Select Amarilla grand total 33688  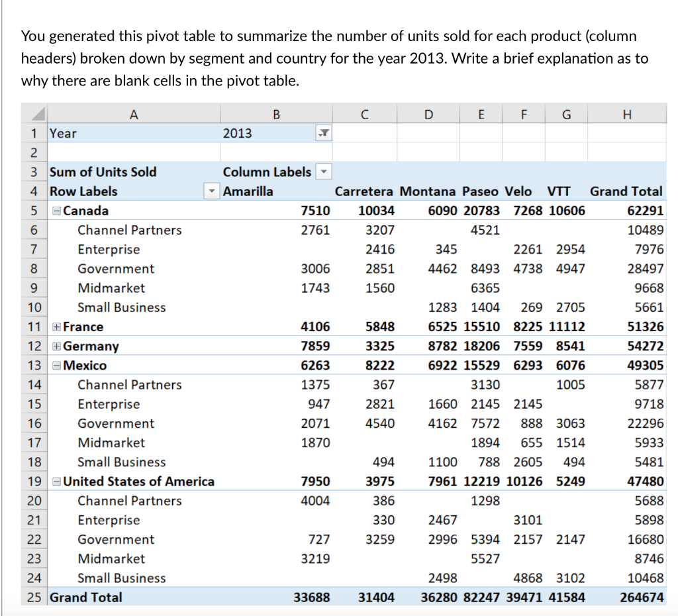click(312, 597)
